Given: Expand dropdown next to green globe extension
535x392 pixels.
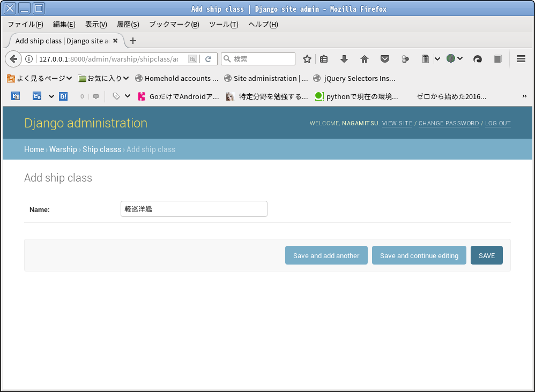Looking at the screenshot, I should [460, 58].
